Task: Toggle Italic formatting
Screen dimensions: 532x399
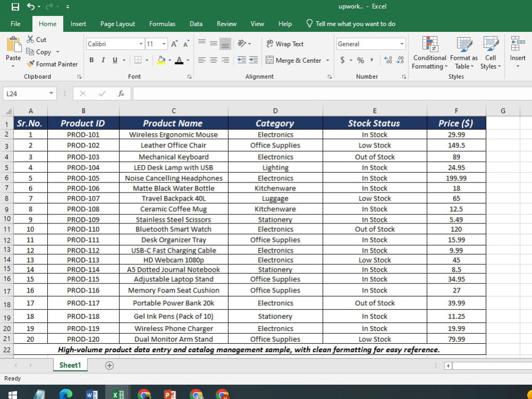Action: pyautogui.click(x=103, y=60)
